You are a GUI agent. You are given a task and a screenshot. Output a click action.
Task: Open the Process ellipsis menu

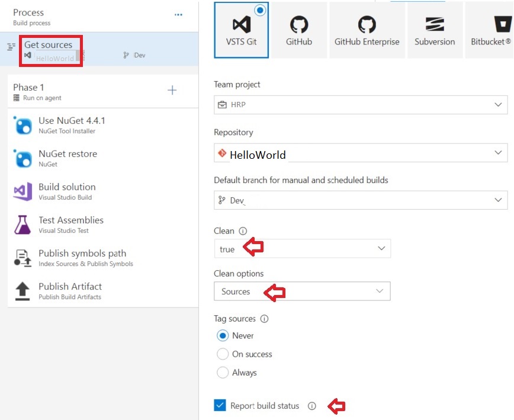tap(178, 15)
